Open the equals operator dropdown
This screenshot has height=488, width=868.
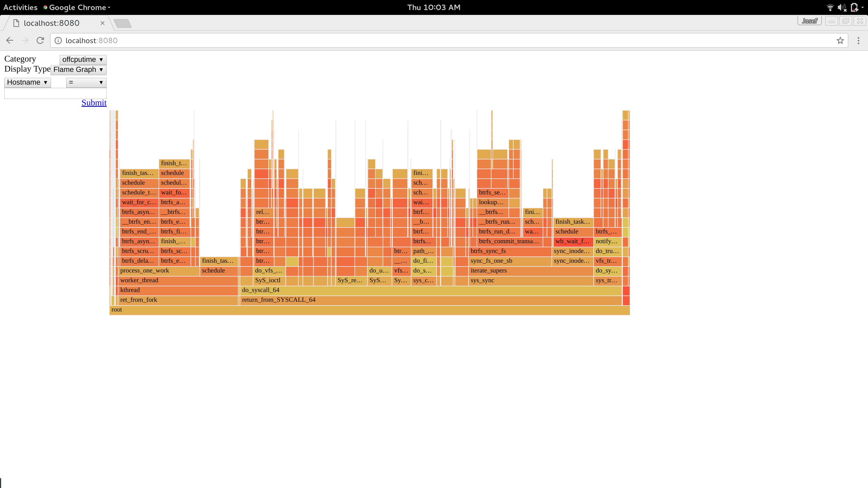click(86, 82)
